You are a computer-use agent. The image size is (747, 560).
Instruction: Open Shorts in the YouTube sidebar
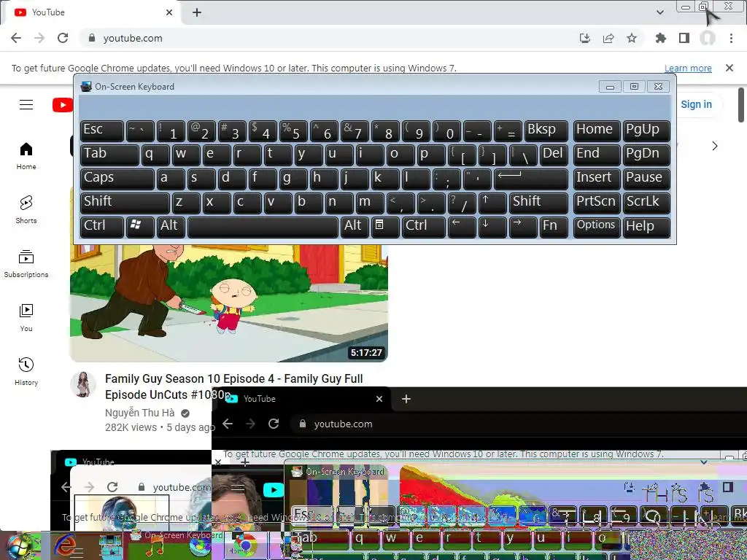pyautogui.click(x=26, y=210)
